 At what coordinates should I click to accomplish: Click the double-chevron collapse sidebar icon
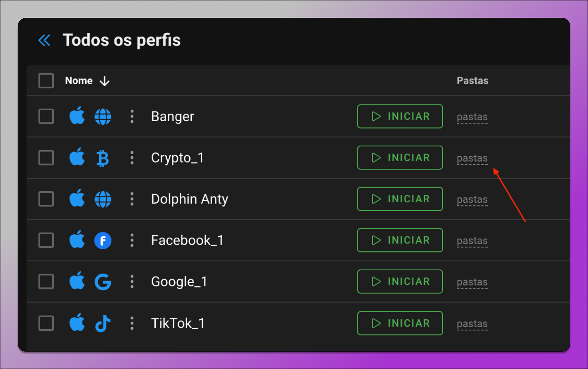[x=44, y=40]
